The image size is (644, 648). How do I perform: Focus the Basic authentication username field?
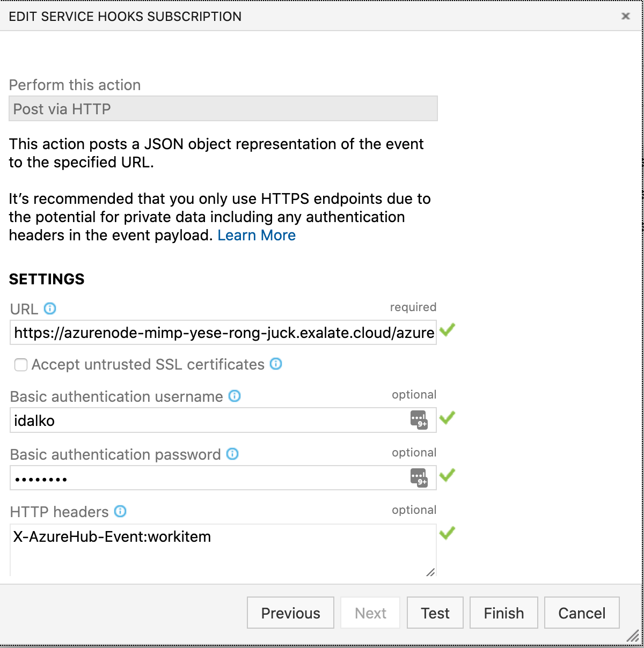point(209,420)
